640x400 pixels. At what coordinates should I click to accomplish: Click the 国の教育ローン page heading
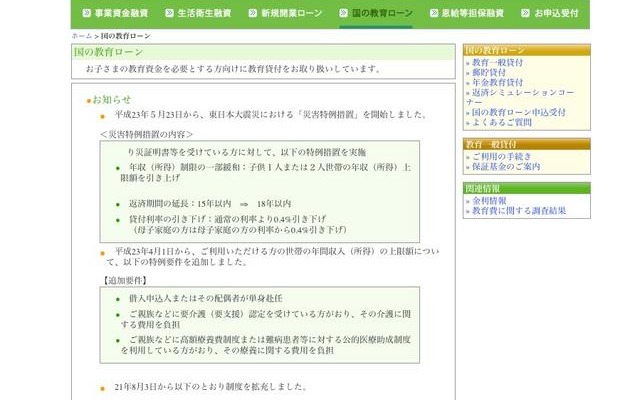click(108, 52)
